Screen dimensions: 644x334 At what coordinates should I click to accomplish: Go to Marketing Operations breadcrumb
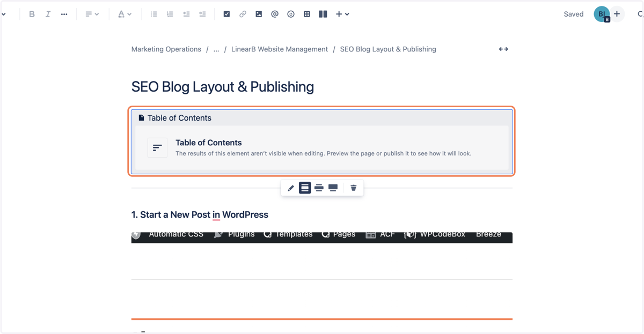[166, 49]
